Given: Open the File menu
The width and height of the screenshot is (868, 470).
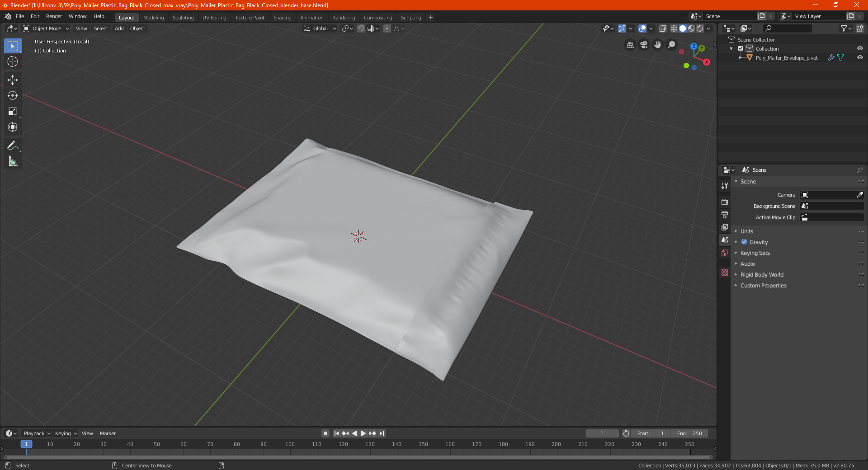Looking at the screenshot, I should click(20, 16).
